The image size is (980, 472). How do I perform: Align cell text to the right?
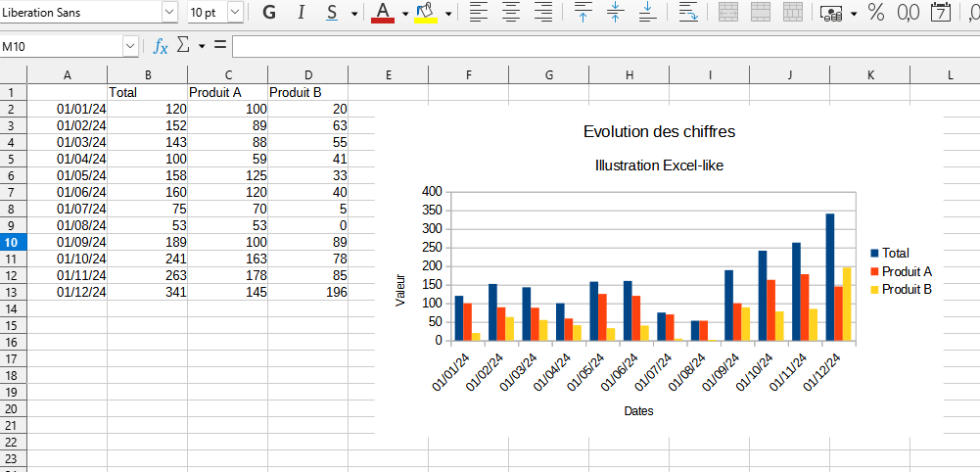click(544, 13)
